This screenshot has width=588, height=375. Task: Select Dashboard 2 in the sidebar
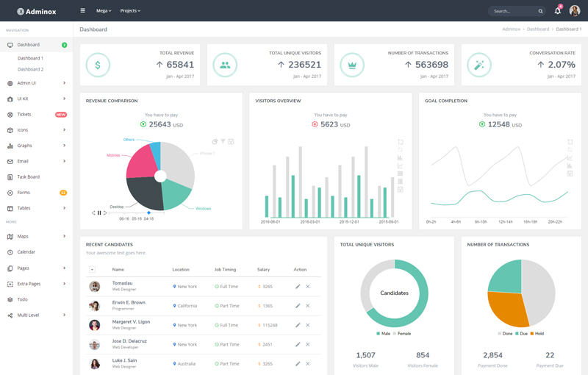point(31,69)
